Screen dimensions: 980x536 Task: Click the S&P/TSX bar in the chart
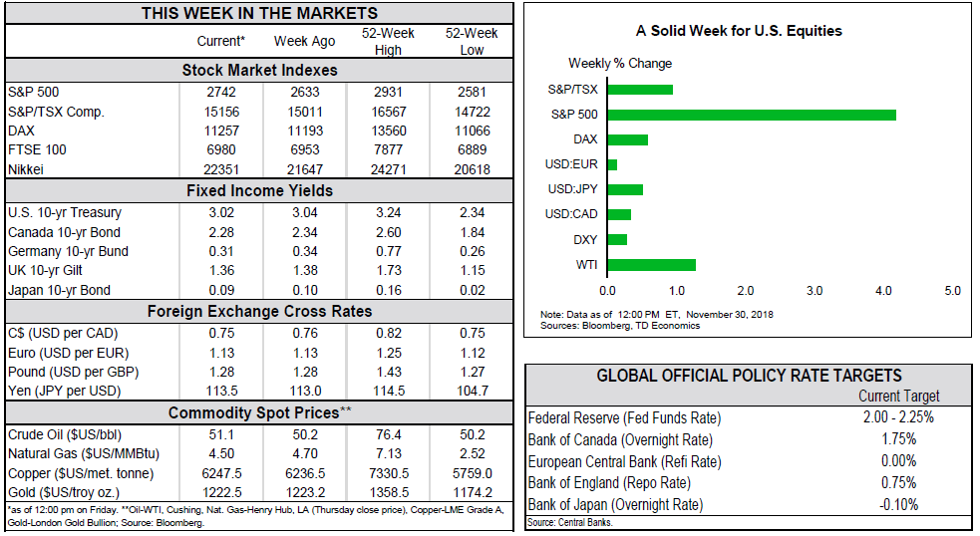click(639, 90)
